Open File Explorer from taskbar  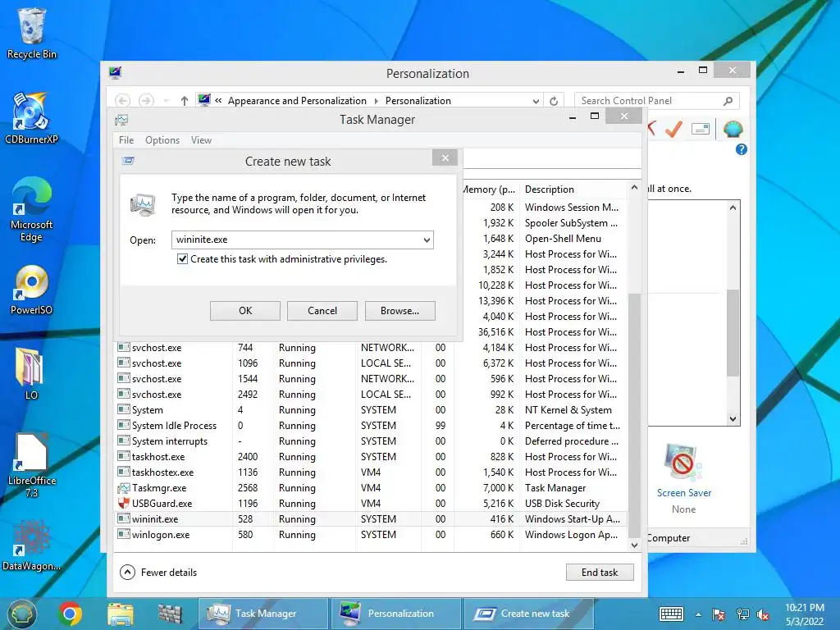point(120,614)
